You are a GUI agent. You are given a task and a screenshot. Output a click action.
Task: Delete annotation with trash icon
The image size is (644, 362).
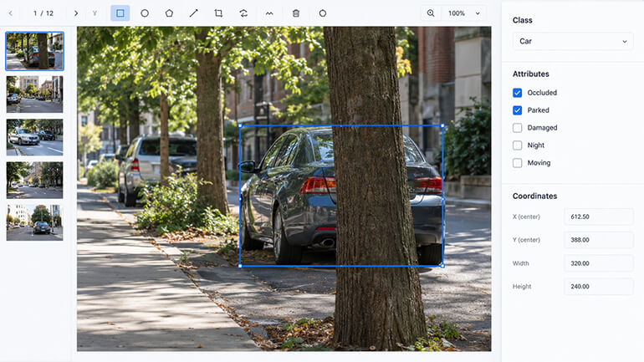coord(296,13)
